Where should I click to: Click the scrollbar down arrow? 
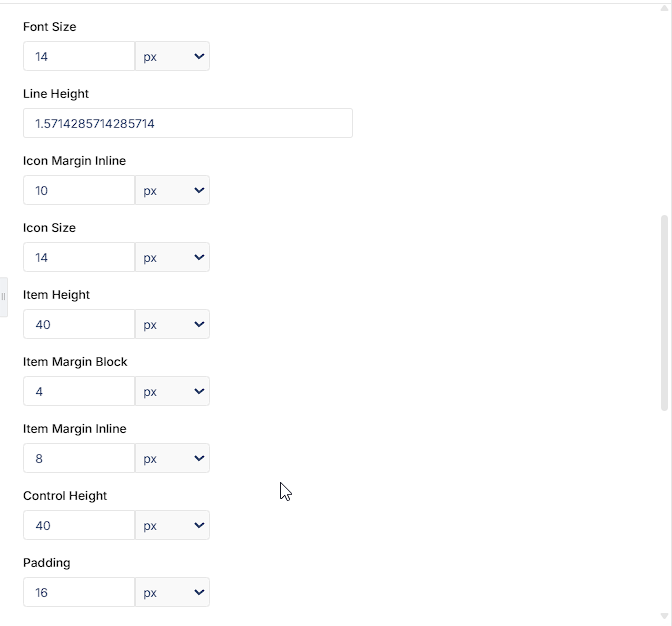coord(664,616)
